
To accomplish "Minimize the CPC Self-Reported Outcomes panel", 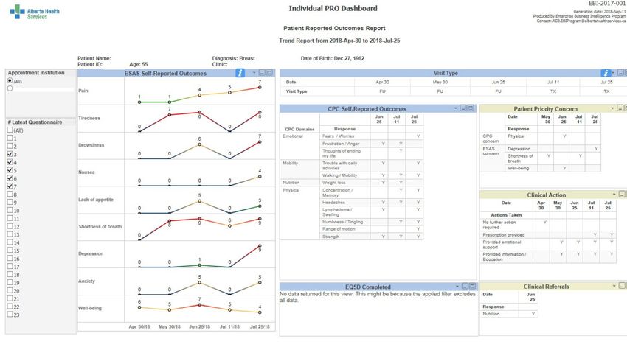I will tap(463, 108).
